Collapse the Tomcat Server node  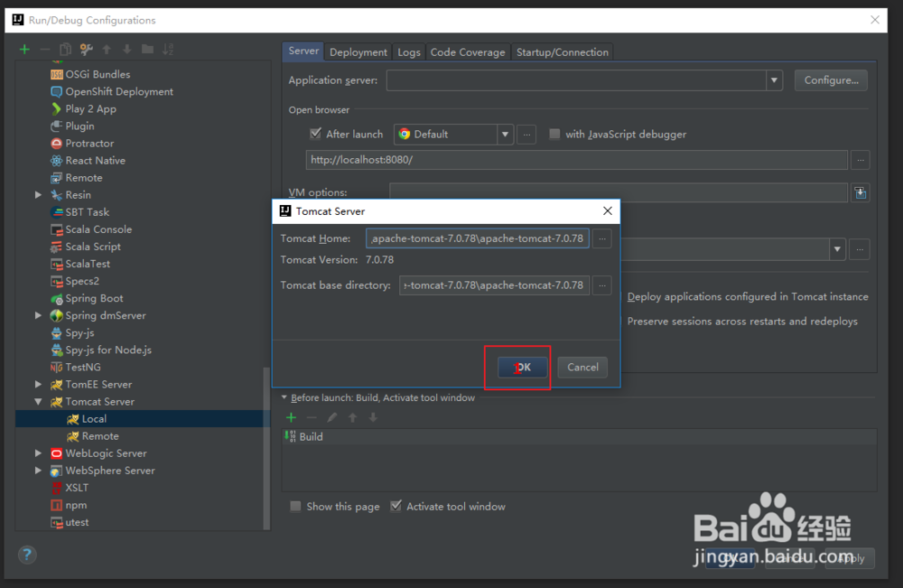[38, 401]
